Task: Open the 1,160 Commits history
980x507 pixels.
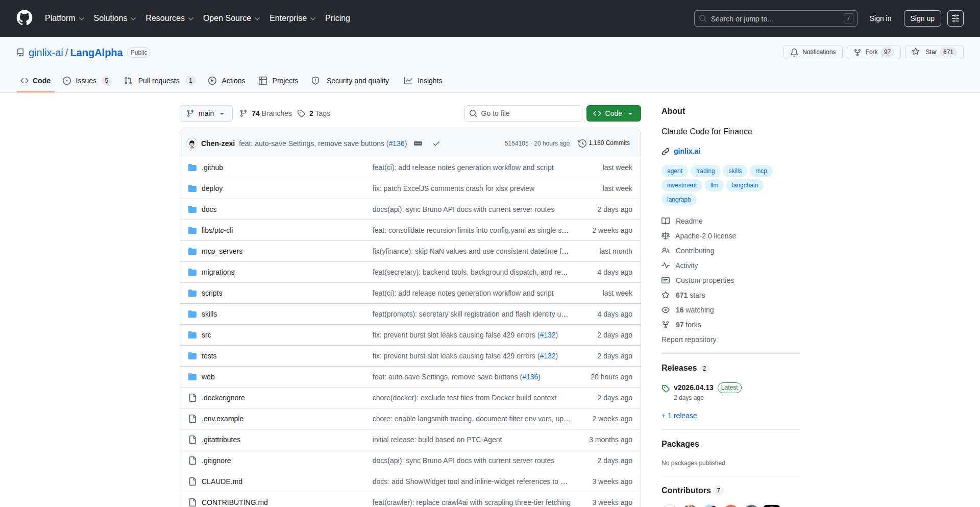Action: 604,143
